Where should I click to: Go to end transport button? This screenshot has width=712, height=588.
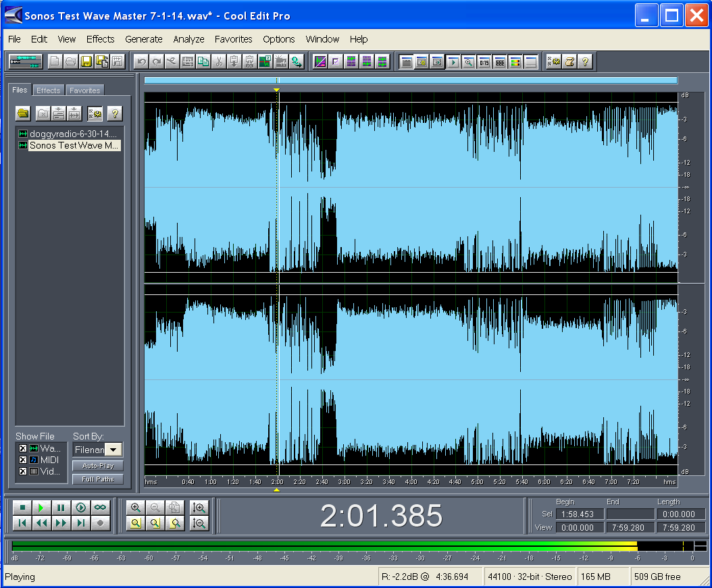80,523
